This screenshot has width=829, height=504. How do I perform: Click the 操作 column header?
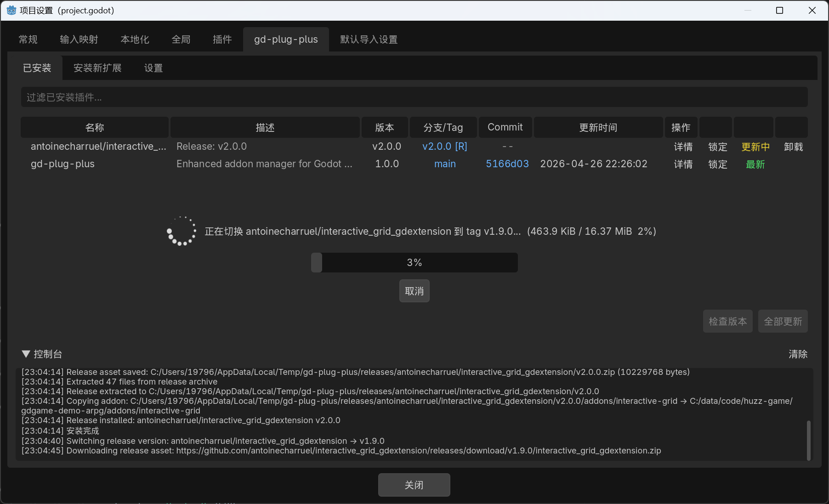681,127
